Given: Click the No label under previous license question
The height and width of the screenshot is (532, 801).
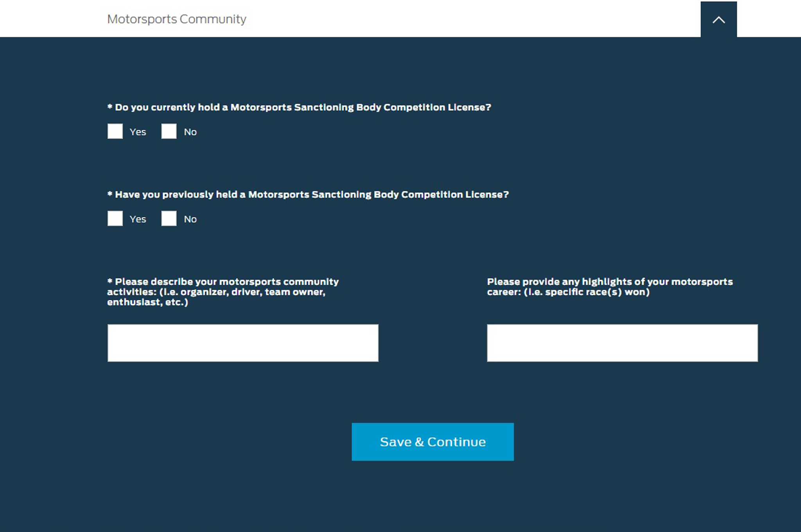Looking at the screenshot, I should pyautogui.click(x=190, y=219).
